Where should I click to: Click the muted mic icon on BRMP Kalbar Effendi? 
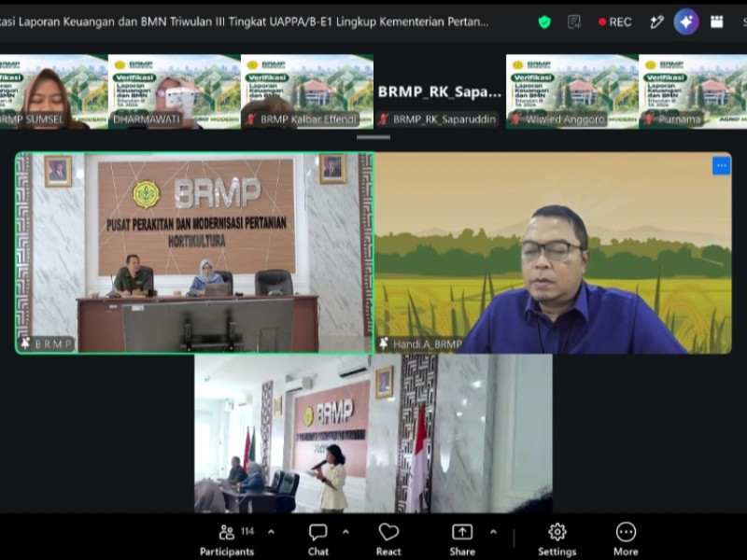coord(251,119)
